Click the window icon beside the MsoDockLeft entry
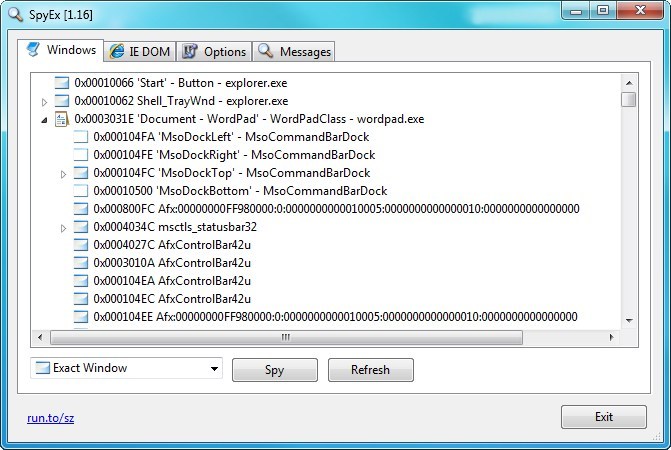The height and width of the screenshot is (450, 671). coord(81,137)
